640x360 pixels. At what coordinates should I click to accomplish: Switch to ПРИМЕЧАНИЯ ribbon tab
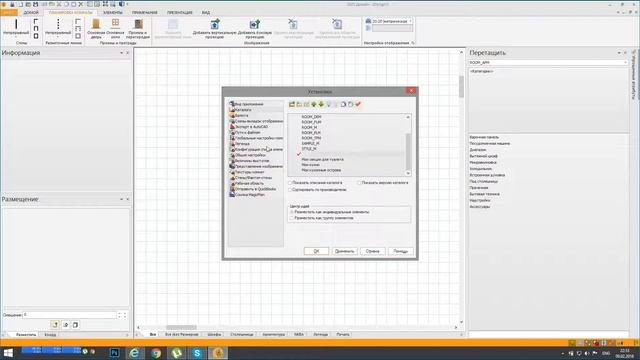(x=144, y=13)
